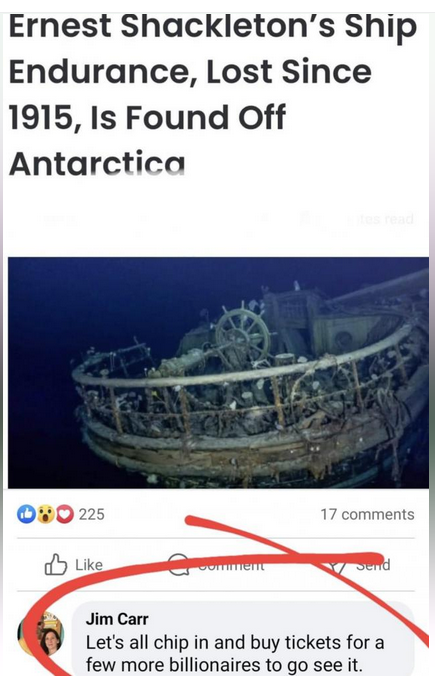
Task: Open the shipwreck photo
Action: (218, 372)
